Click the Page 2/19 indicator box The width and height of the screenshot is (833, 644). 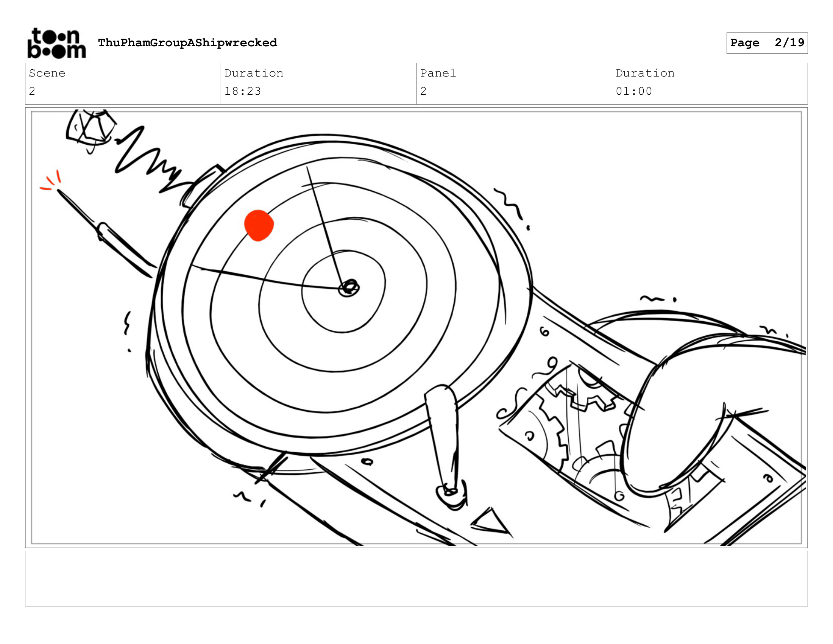pos(767,43)
